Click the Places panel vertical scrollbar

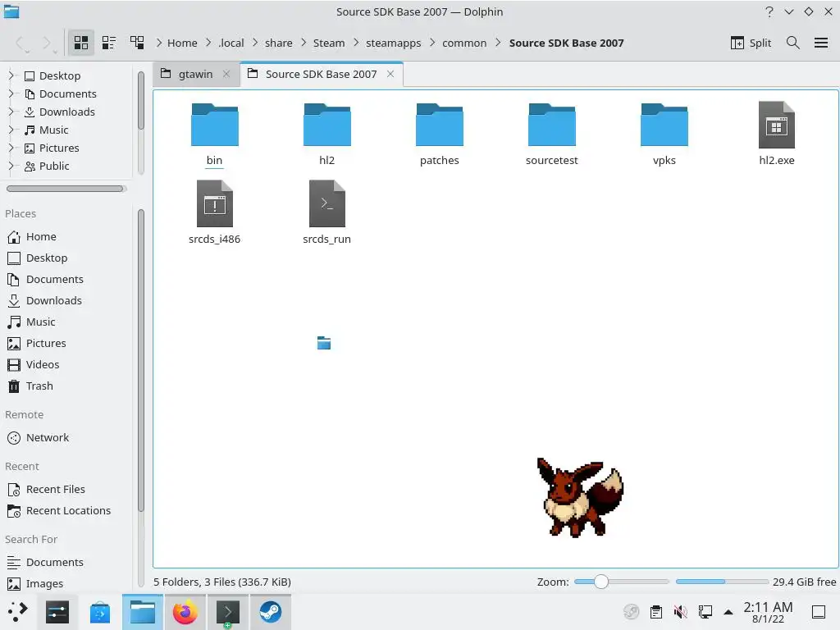tap(141, 360)
